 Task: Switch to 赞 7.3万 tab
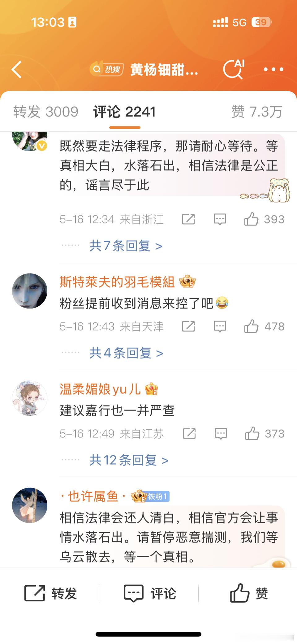coord(257,112)
